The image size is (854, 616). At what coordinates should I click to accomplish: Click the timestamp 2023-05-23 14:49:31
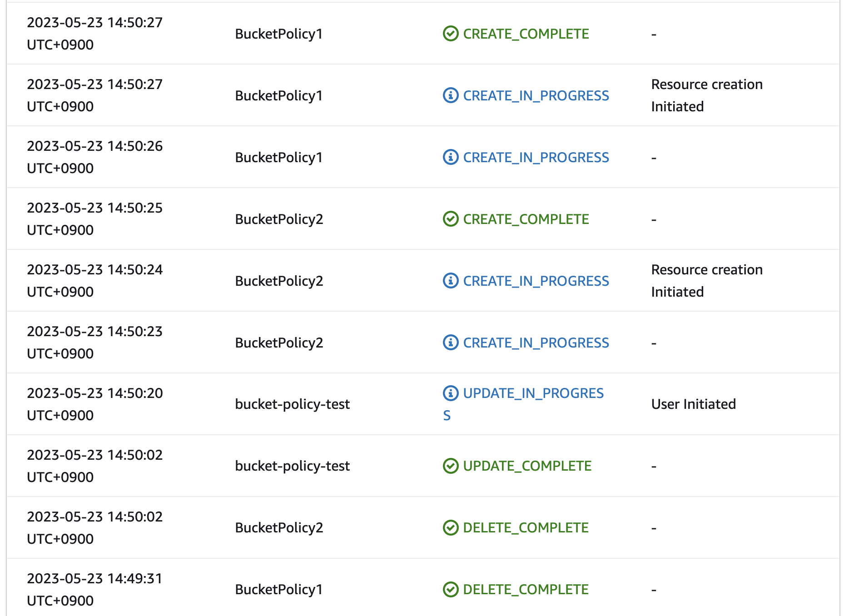pyautogui.click(x=94, y=588)
